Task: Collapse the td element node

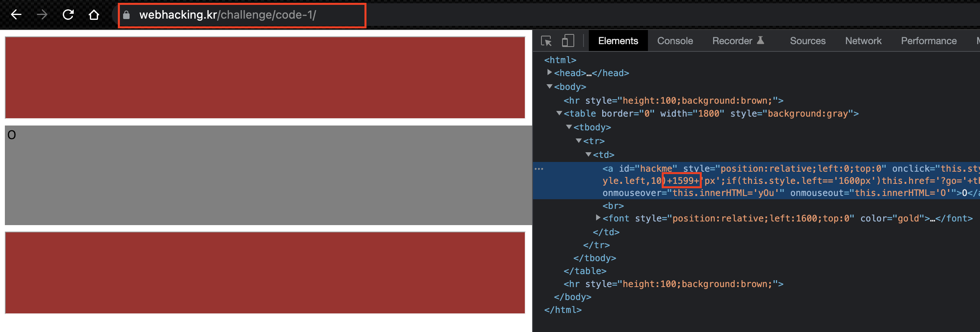Action: (588, 154)
